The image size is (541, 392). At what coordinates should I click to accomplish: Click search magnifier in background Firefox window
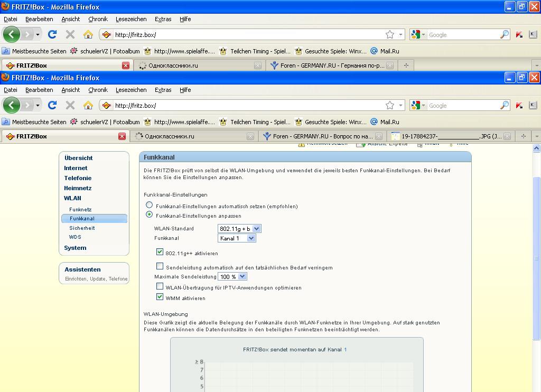[505, 34]
